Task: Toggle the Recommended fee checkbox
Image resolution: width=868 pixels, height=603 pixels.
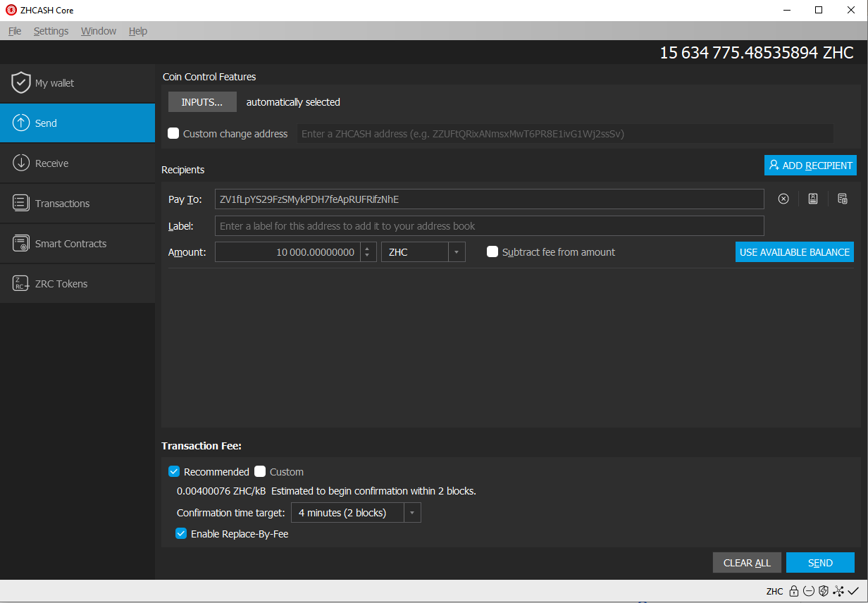Action: (174, 471)
